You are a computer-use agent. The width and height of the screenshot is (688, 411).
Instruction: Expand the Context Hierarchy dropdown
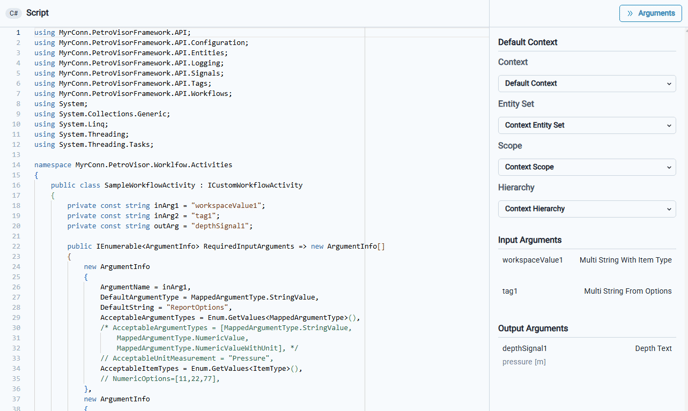coord(587,209)
